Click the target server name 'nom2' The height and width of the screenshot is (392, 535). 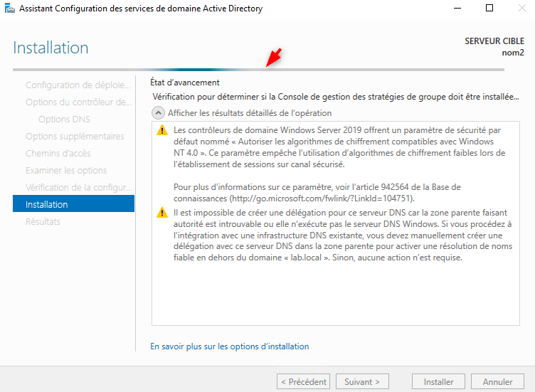coord(513,53)
